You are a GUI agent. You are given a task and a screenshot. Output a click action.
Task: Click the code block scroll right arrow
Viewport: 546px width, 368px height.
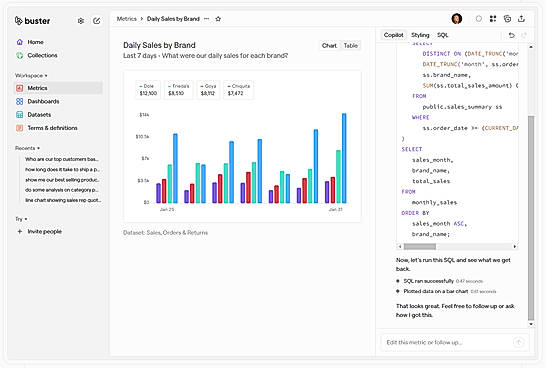coord(515,246)
